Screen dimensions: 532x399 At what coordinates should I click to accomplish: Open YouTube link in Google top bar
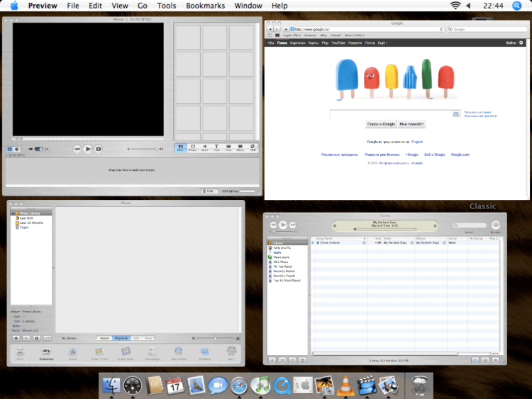pos(338,43)
